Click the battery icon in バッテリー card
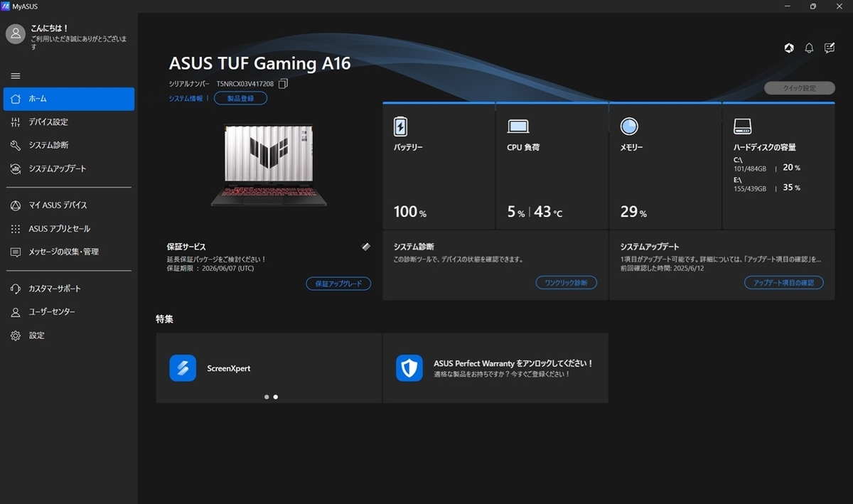The image size is (853, 504). point(400,127)
